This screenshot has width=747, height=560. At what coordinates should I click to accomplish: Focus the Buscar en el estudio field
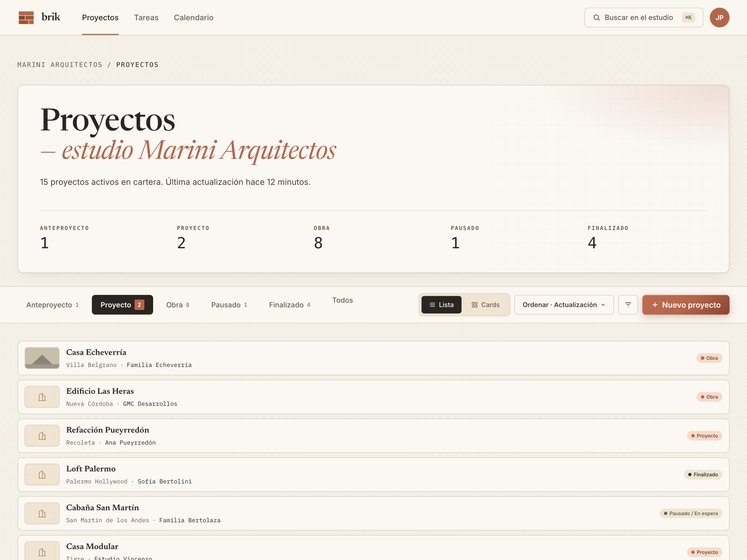[x=644, y=17]
